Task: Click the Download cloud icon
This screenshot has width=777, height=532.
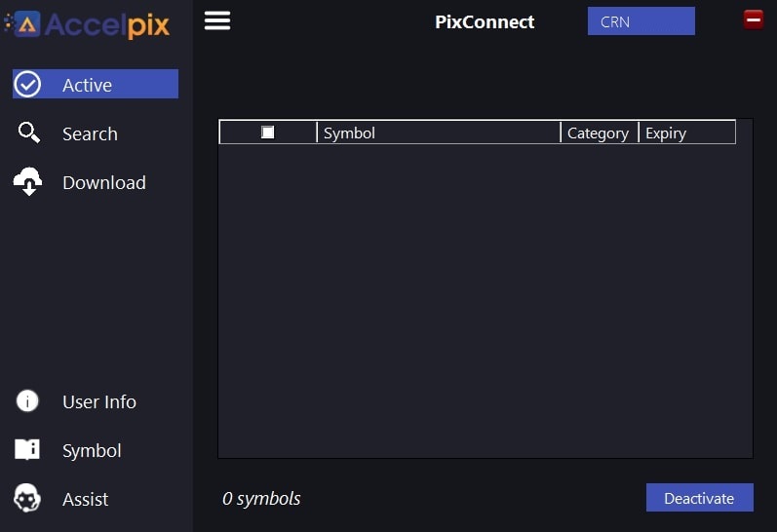Action: click(27, 181)
